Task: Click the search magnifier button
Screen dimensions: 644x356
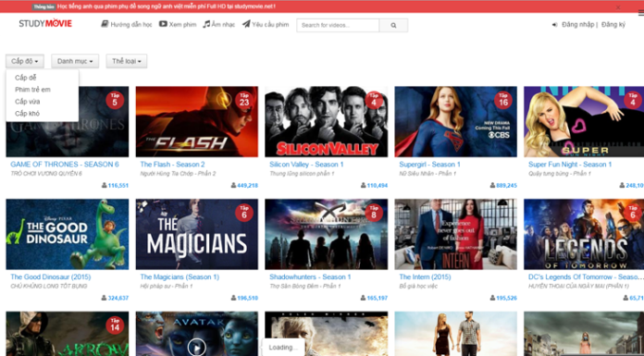Action: pyautogui.click(x=393, y=26)
